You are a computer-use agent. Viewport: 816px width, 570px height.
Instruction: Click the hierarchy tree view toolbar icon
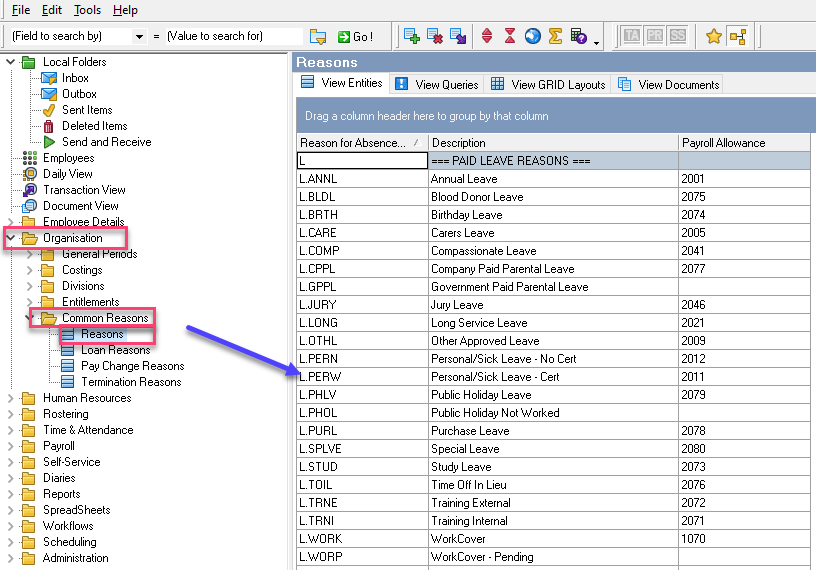pyautogui.click(x=738, y=36)
